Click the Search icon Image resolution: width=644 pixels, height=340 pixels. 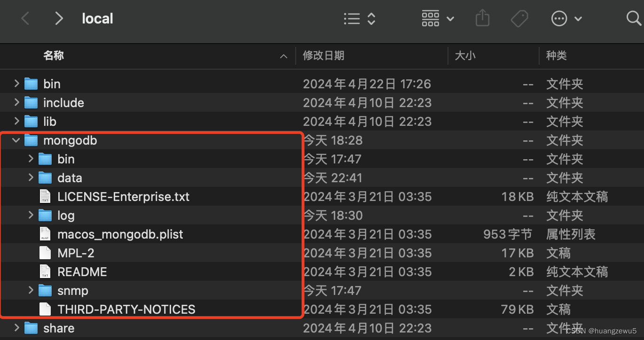click(x=634, y=18)
